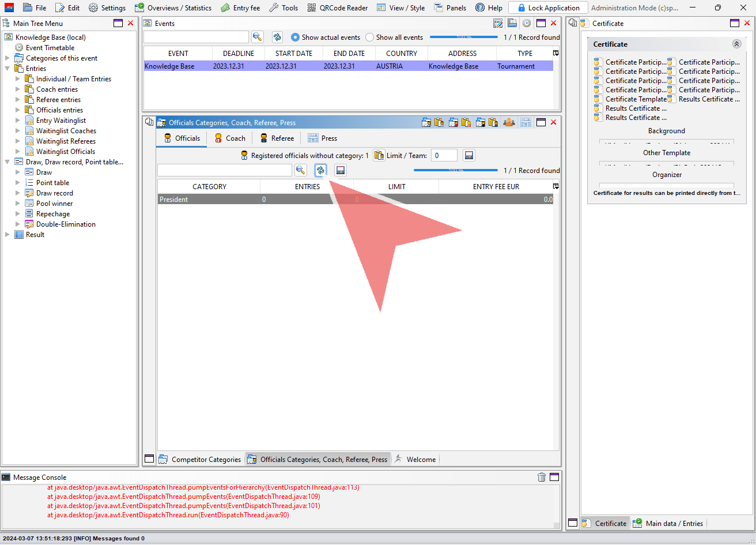Collapse the Certificate section chevron
756x545 pixels.
(x=736, y=44)
